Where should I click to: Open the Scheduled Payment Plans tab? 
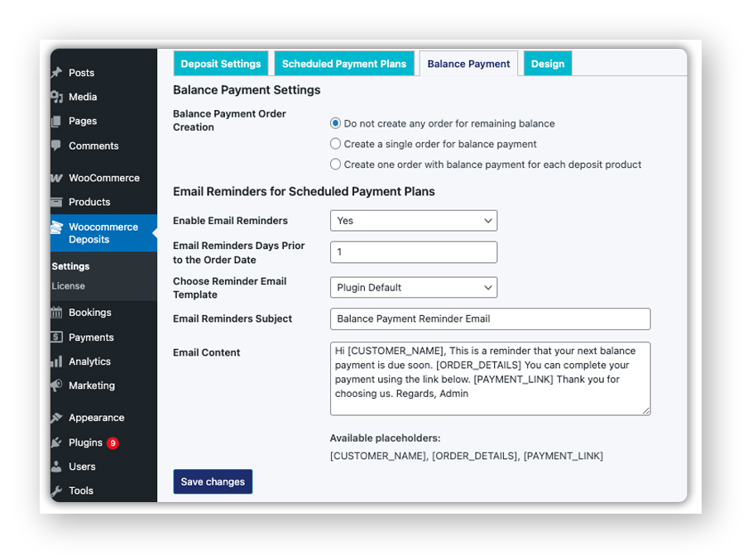tap(344, 64)
